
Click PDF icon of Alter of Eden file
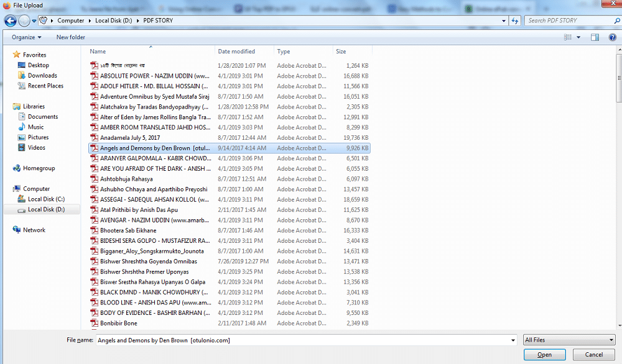click(94, 117)
